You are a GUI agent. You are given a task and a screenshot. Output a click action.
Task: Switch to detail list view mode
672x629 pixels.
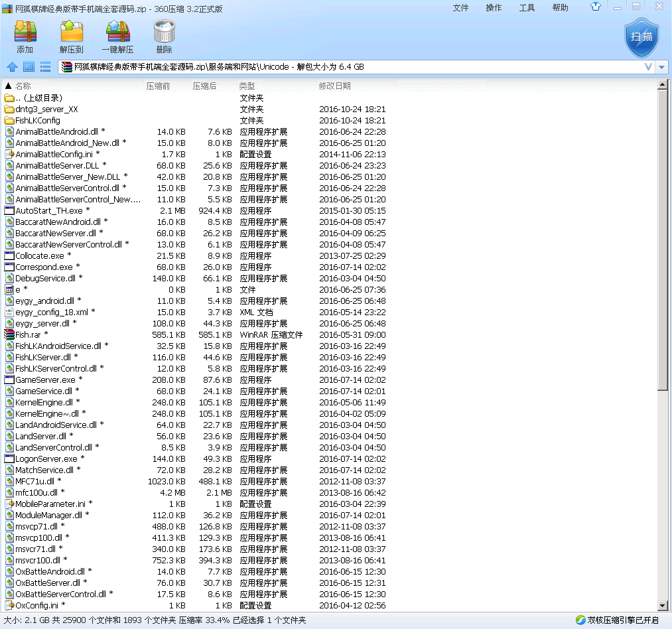pos(45,67)
